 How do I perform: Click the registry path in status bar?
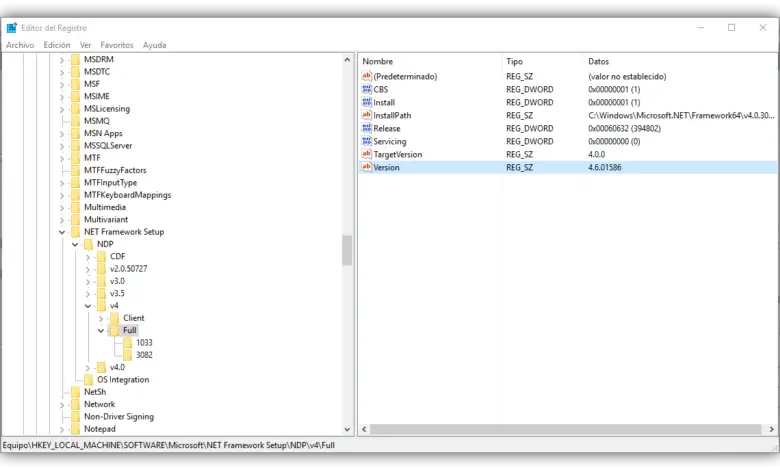[x=169, y=445]
